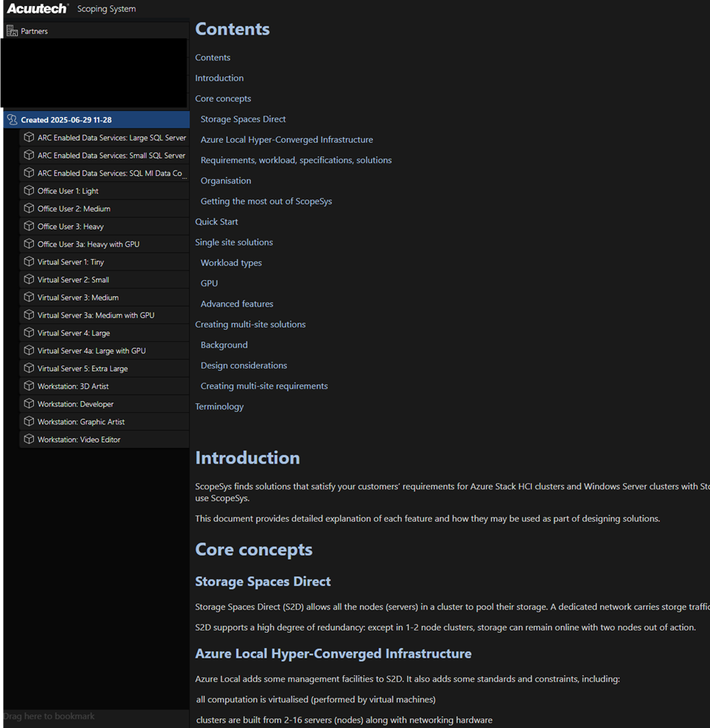Click cube icon for Virtual Server 4: Large
This screenshot has width=710, height=728.
point(29,333)
